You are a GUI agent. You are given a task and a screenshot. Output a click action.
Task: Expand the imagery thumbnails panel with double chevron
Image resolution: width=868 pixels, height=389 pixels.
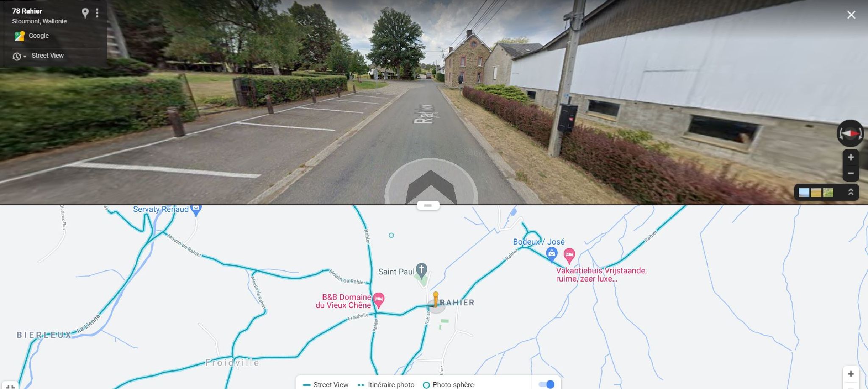(851, 192)
